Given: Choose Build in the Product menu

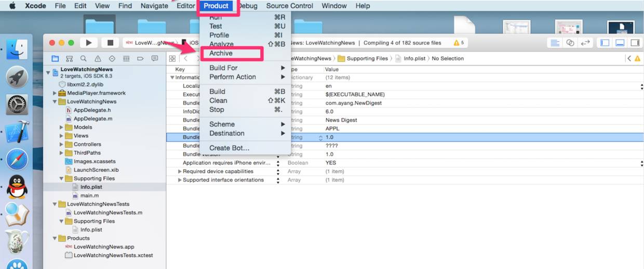Looking at the screenshot, I should (x=217, y=92).
